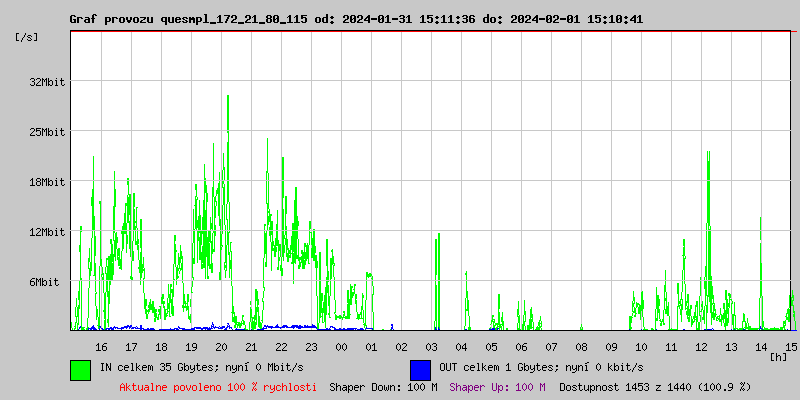The image size is (800, 400).
Task: Click hour 20 on the time axis
Action: (221, 346)
